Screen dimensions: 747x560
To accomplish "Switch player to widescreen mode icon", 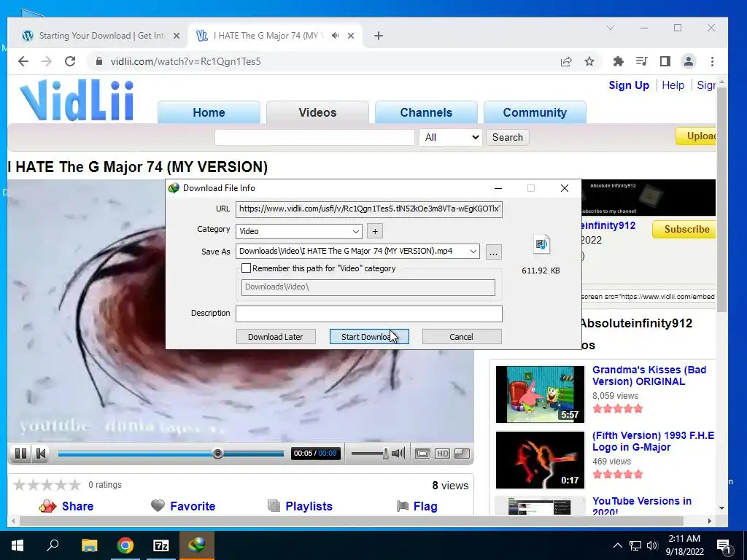I will pos(422,454).
